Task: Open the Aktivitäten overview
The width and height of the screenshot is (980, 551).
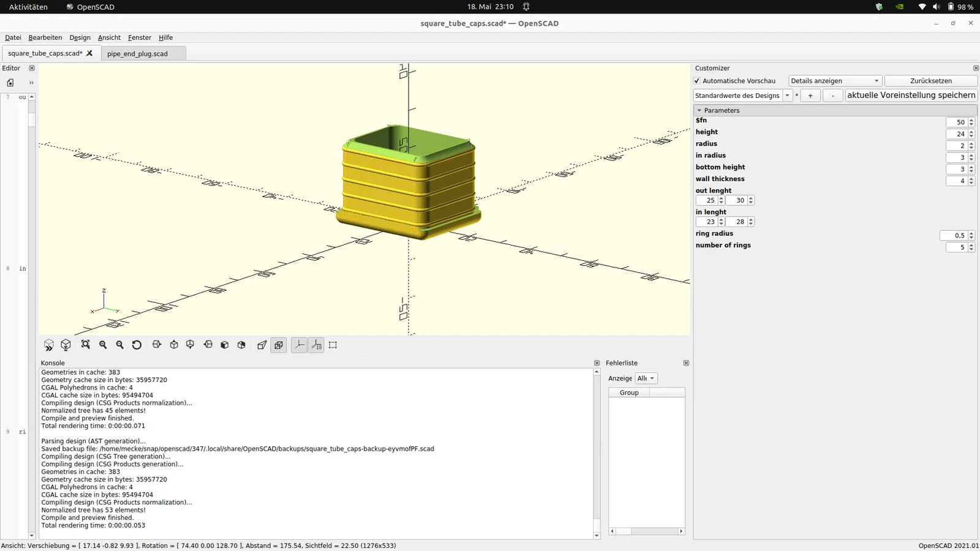Action: coord(28,7)
